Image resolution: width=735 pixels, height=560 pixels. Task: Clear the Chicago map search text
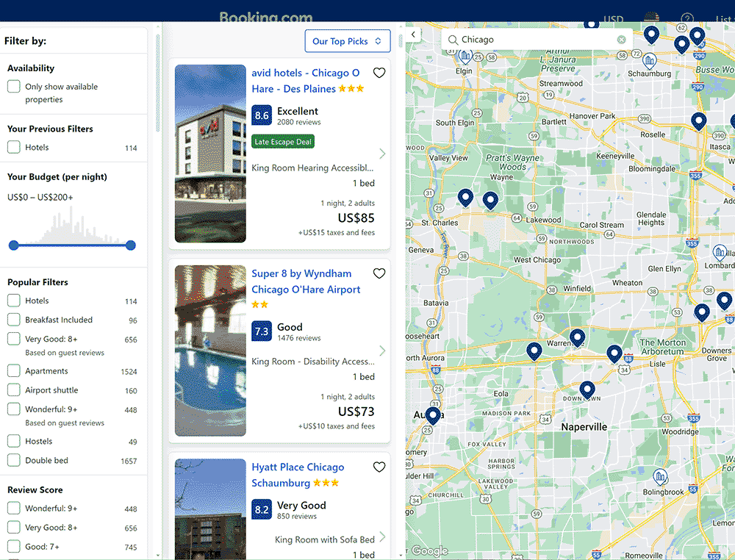click(x=621, y=40)
